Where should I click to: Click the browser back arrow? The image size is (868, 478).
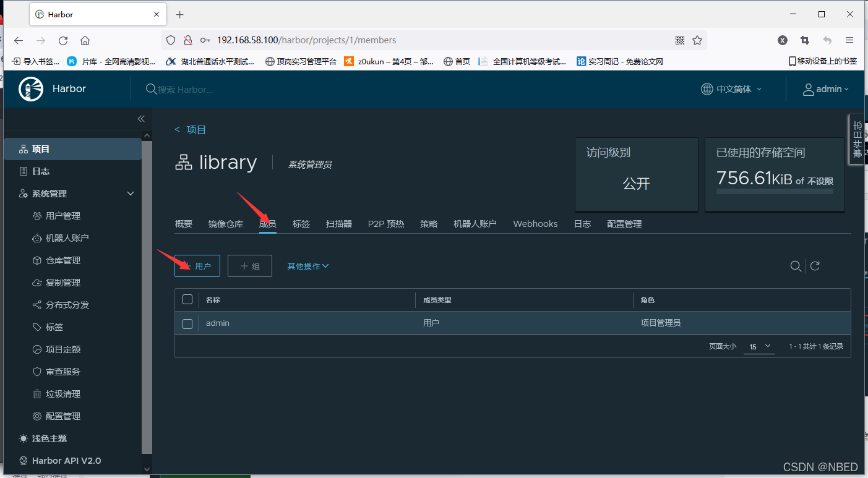[x=19, y=40]
